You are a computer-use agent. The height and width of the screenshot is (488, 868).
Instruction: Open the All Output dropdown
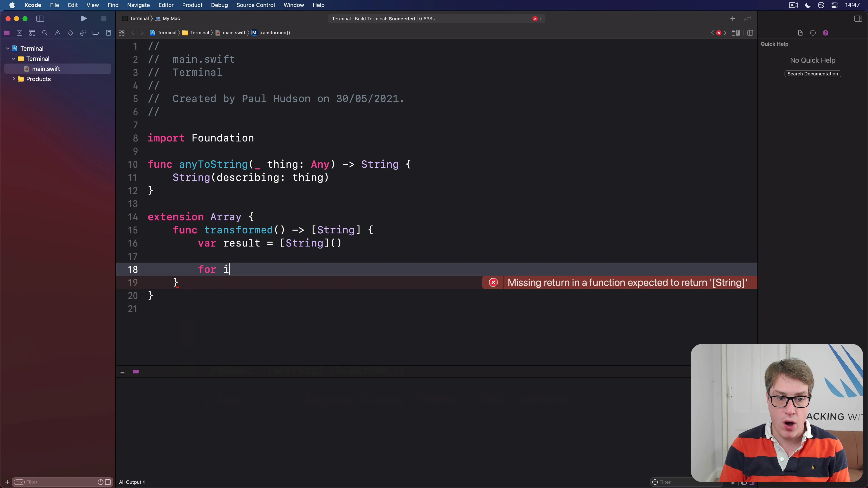132,482
